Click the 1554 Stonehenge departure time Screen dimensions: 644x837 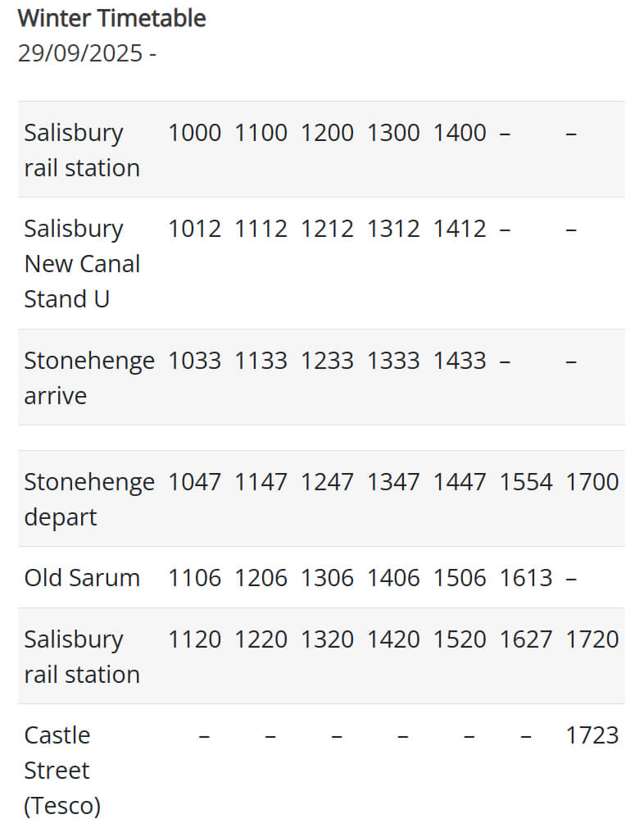(x=526, y=482)
